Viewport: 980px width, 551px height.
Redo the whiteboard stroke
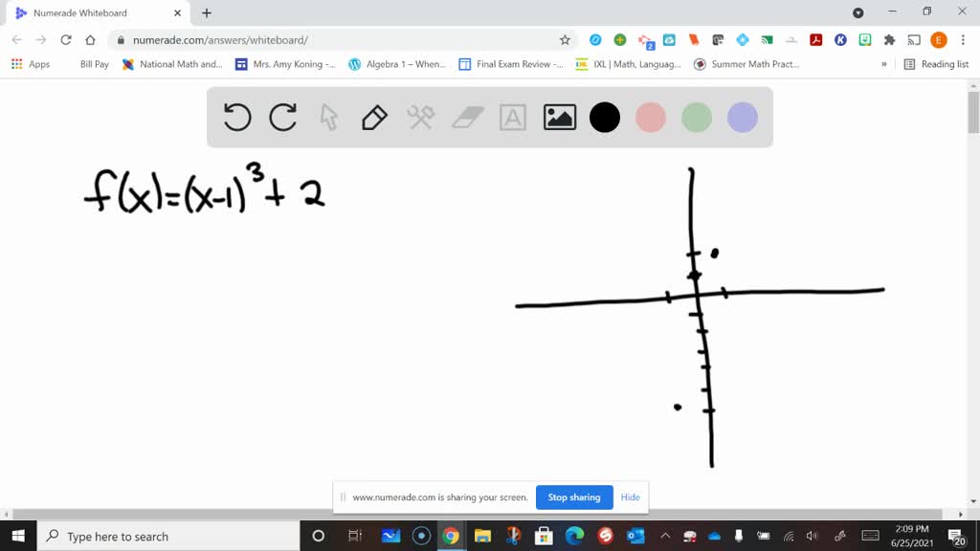click(282, 117)
